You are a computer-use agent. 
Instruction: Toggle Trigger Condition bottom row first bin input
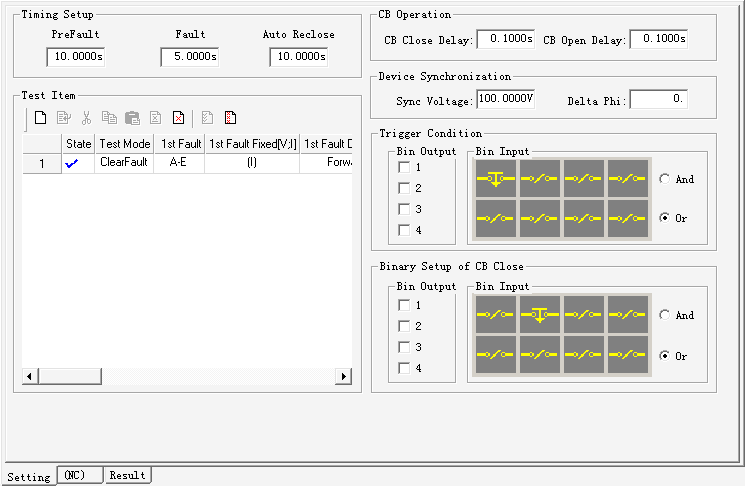pos(496,219)
